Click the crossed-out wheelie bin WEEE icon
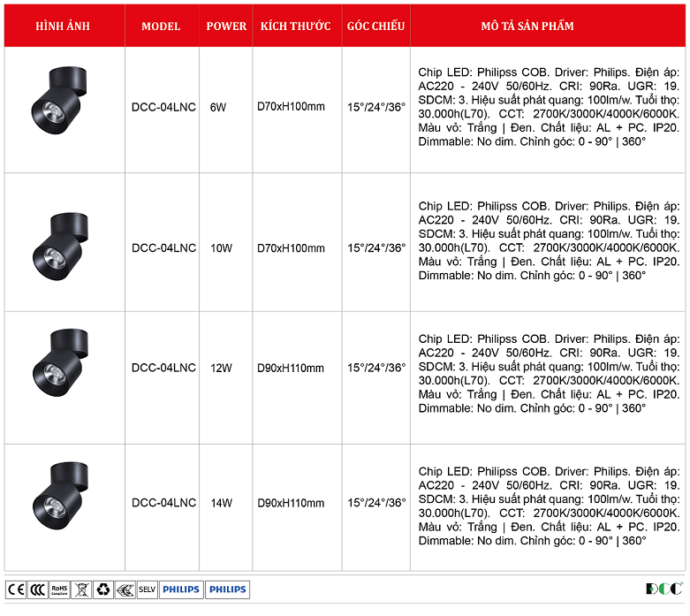Image resolution: width=690 pixels, height=616 pixels. coord(81,589)
